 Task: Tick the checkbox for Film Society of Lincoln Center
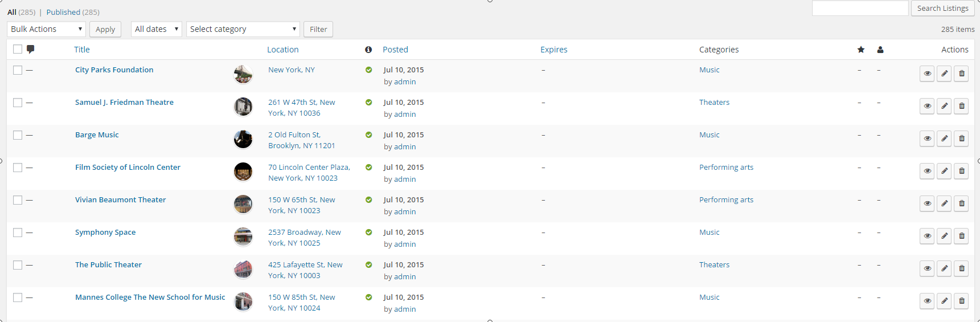[x=18, y=168]
